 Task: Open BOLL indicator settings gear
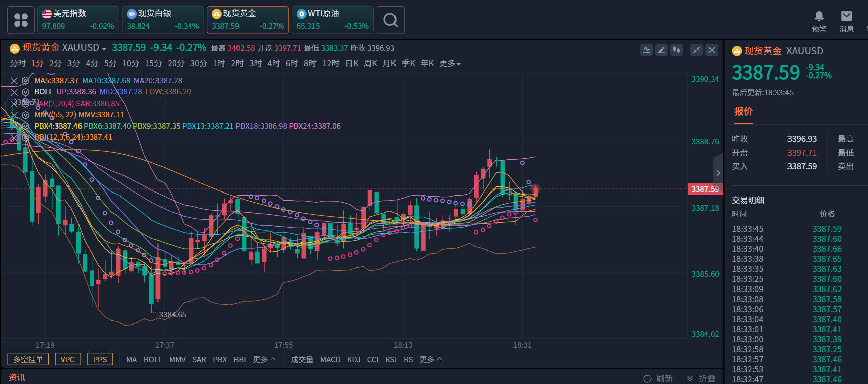pyautogui.click(x=25, y=92)
